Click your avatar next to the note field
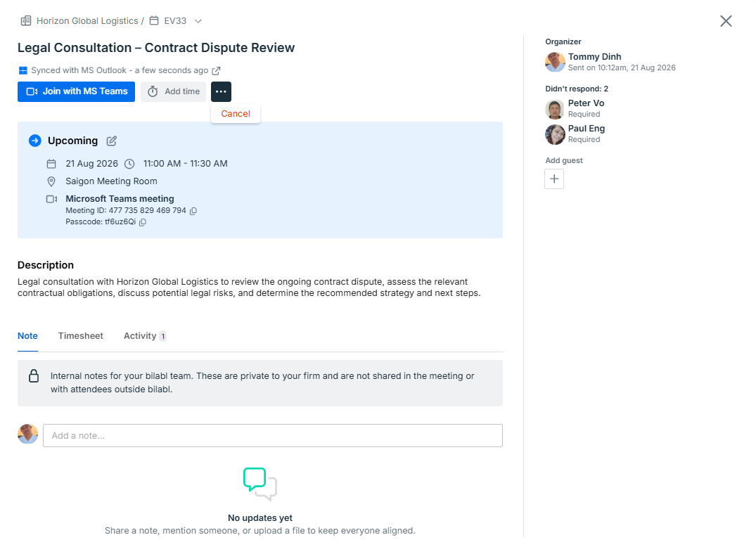The height and width of the screenshot is (554, 756). point(27,434)
